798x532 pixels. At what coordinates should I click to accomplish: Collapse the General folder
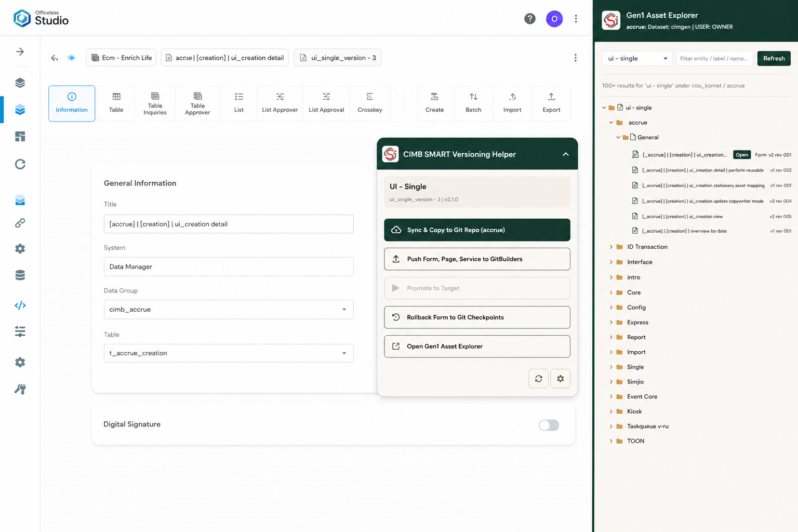(x=618, y=137)
